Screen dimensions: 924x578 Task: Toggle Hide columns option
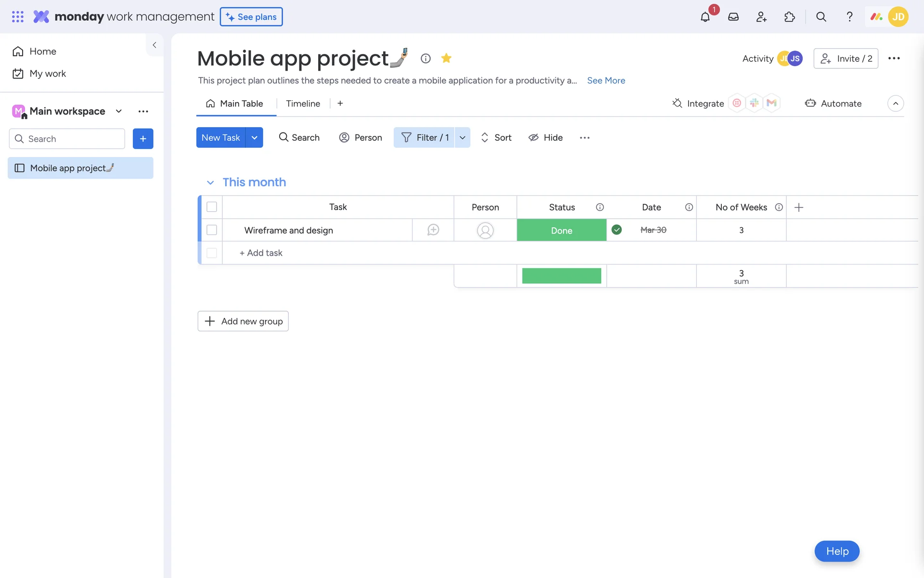[546, 138]
